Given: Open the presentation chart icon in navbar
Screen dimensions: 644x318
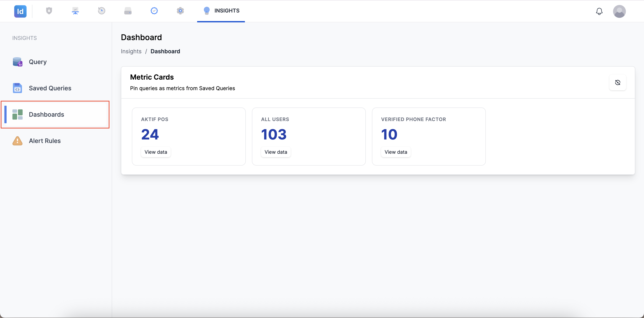Looking at the screenshot, I should point(75,11).
